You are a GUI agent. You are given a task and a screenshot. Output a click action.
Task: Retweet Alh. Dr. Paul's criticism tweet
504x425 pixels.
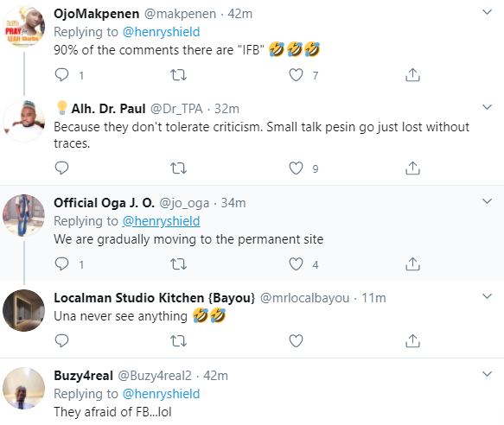point(178,168)
